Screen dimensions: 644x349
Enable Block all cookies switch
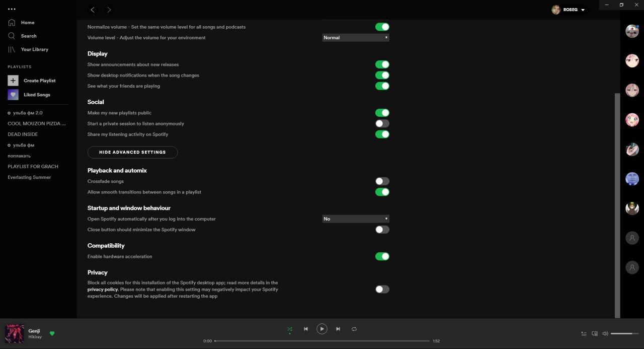pos(382,289)
